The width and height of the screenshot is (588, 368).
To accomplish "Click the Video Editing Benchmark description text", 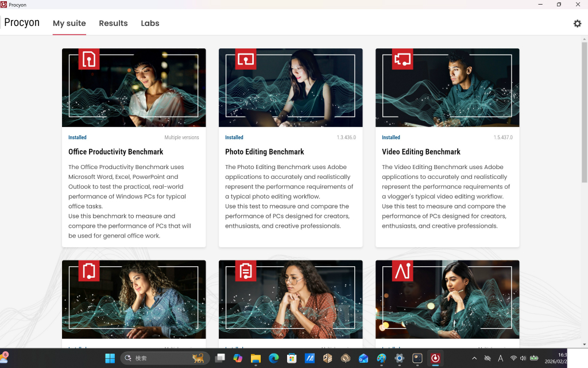I will point(446,197).
